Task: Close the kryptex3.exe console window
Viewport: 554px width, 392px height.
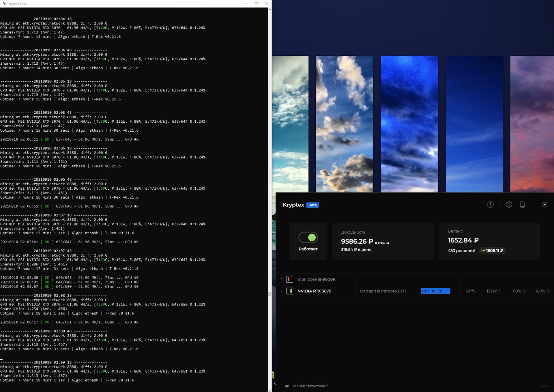Action: point(267,4)
